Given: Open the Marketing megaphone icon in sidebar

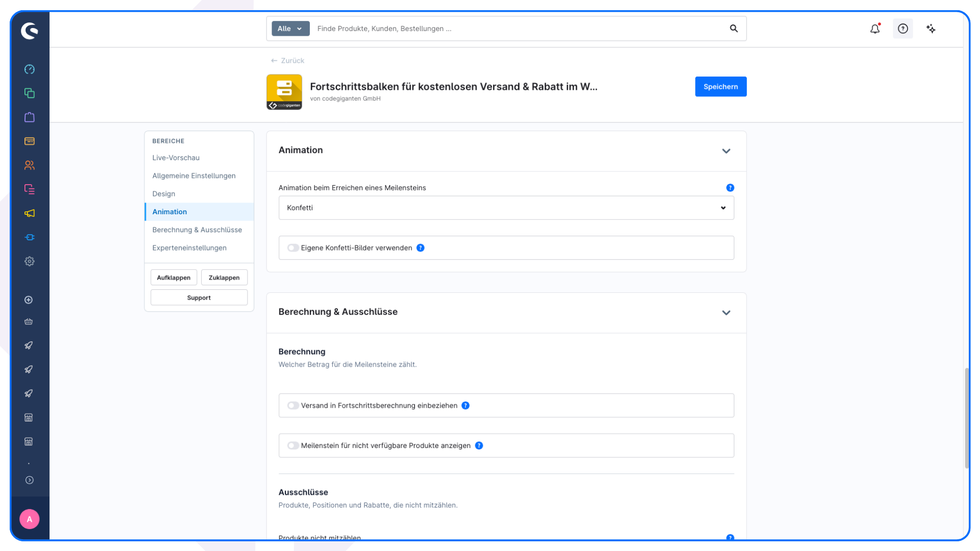Looking at the screenshot, I should (30, 213).
